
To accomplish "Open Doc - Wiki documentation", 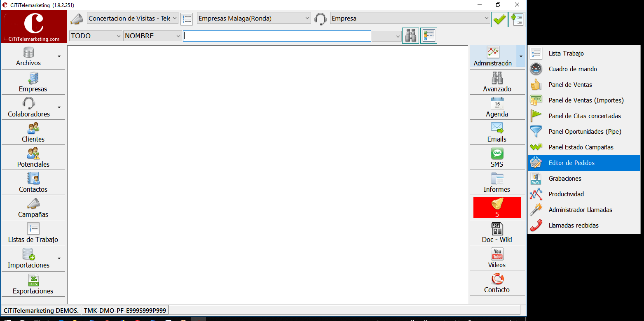I will tap(497, 233).
